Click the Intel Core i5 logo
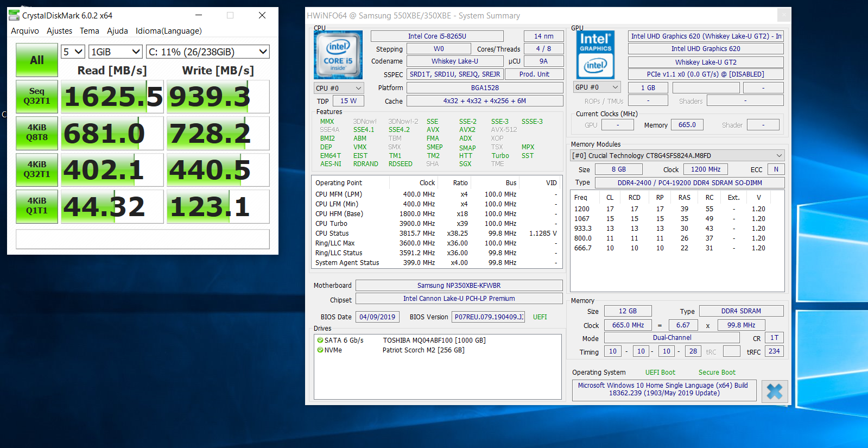Image resolution: width=868 pixels, height=448 pixels. (338, 54)
